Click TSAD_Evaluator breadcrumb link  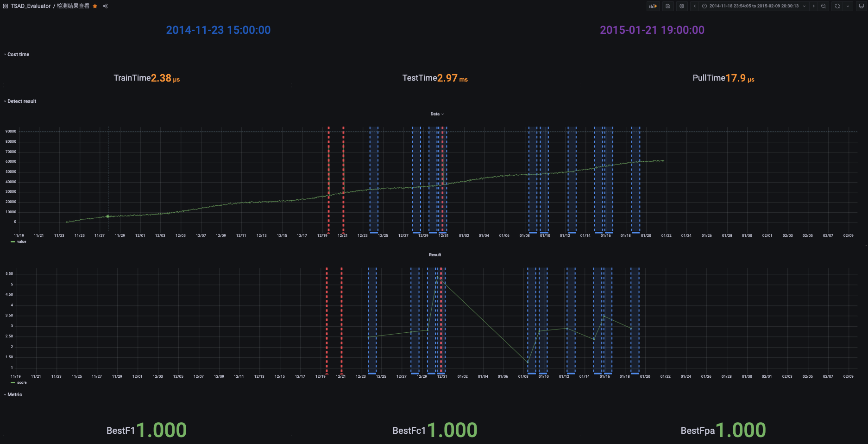point(31,6)
